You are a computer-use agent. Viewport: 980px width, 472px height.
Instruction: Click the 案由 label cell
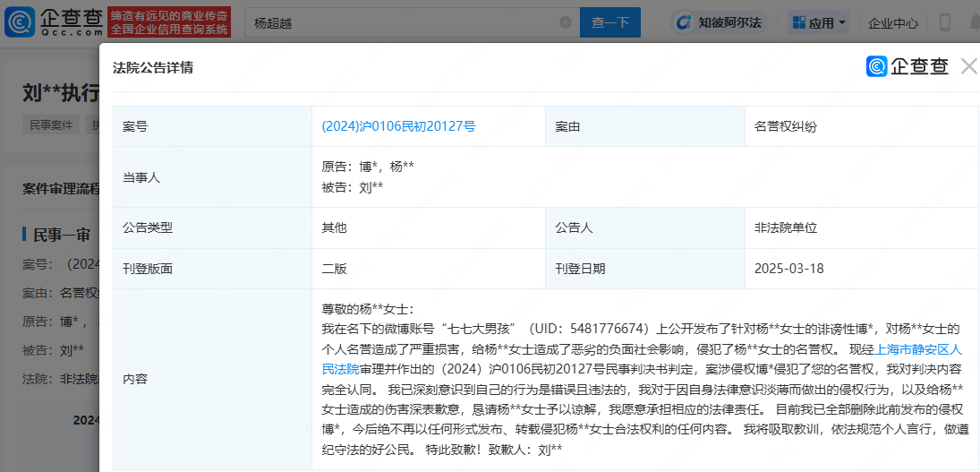(645, 126)
